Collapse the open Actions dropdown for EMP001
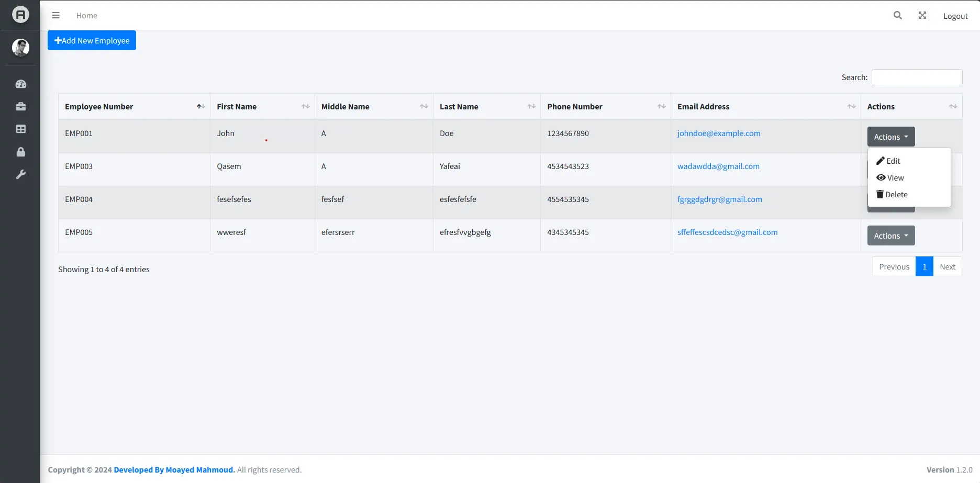Screen dimensions: 980x483 click(890, 137)
